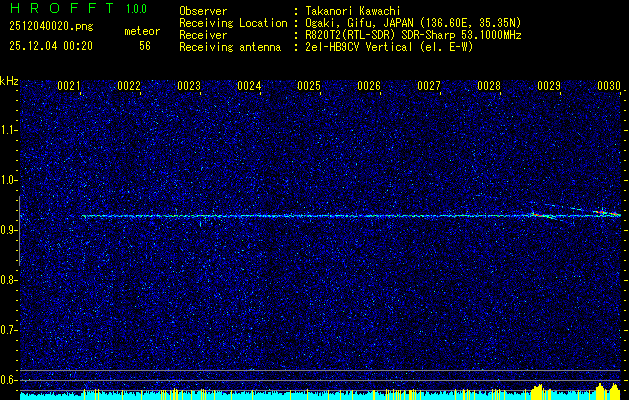Screen dimensions: 629x400
Task: Click the 2el-HB9CV antenna description
Action: point(390,47)
